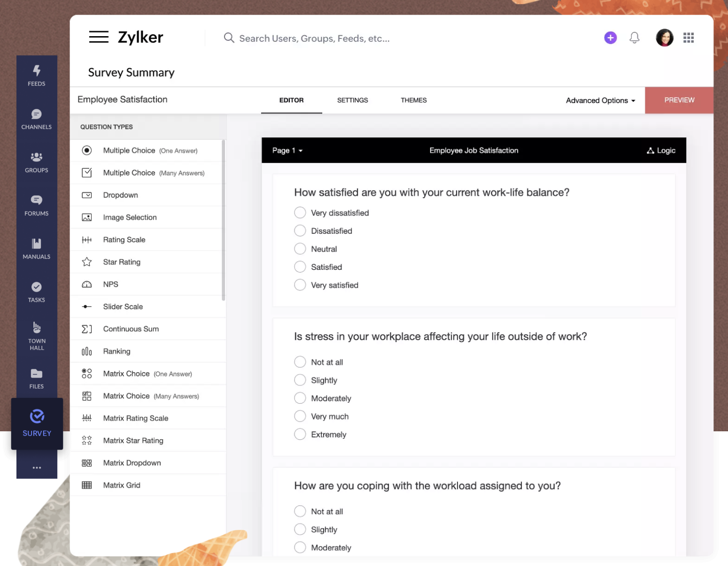Open the Page 1 dropdown
The width and height of the screenshot is (728, 566).
click(x=287, y=151)
